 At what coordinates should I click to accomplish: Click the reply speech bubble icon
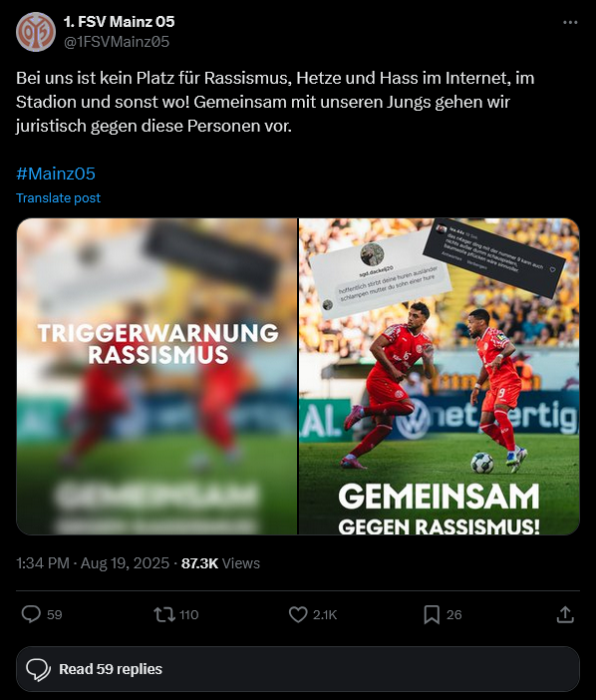[31, 614]
